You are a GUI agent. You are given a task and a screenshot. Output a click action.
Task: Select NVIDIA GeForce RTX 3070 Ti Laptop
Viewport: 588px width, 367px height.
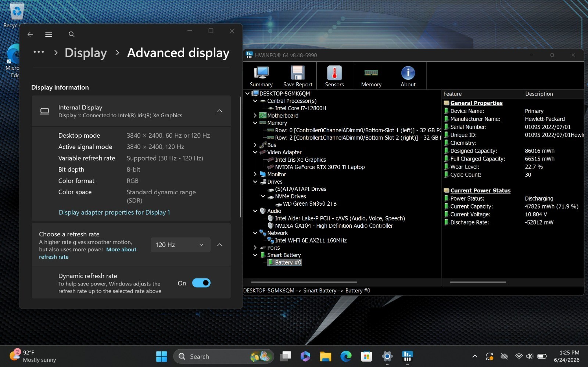(x=320, y=167)
